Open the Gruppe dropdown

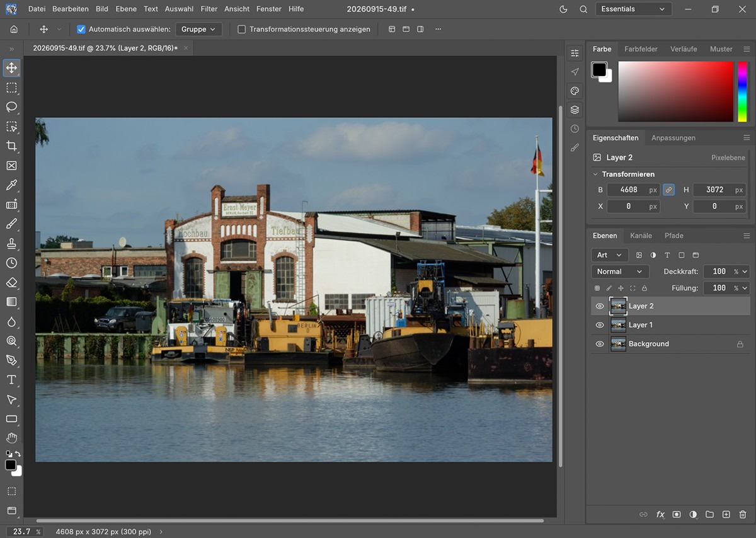[198, 29]
